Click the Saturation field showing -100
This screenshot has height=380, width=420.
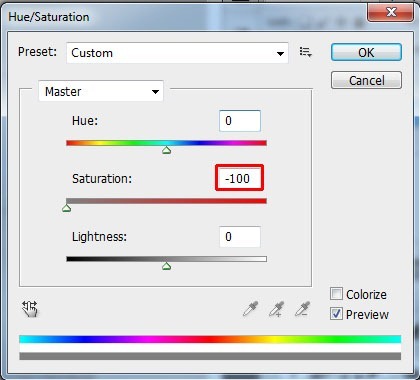[x=240, y=178]
